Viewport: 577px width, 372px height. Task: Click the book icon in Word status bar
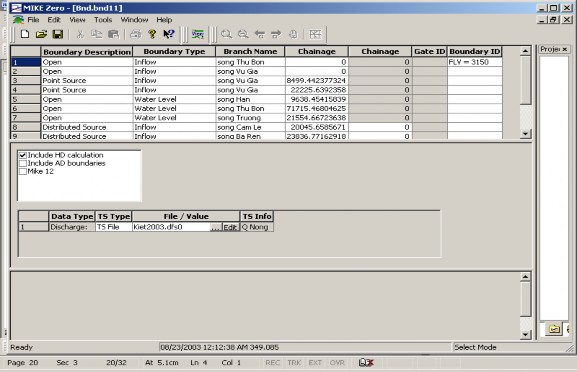pyautogui.click(x=366, y=362)
